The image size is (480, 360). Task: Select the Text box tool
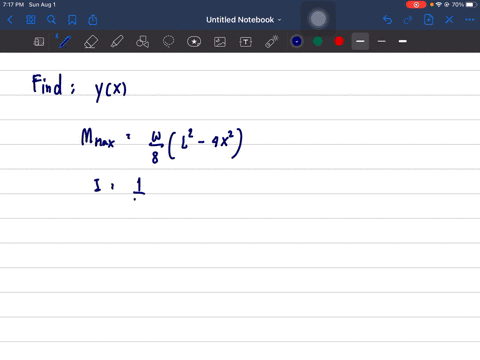point(246,42)
